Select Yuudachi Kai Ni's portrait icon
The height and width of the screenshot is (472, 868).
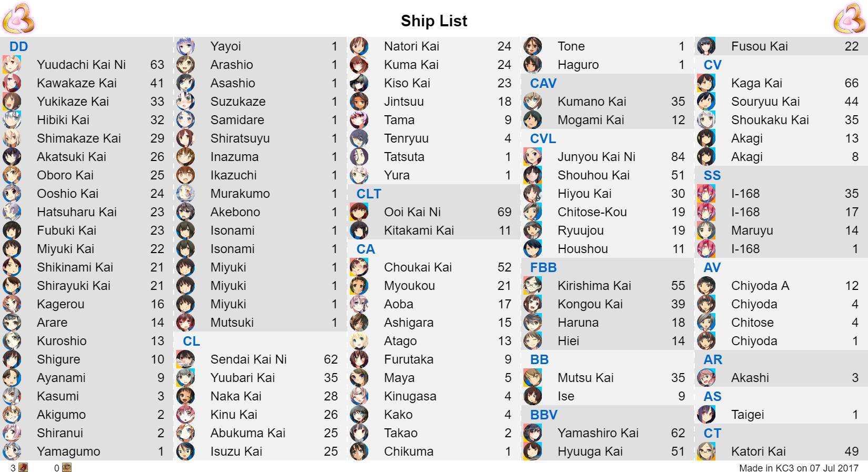coord(12,65)
